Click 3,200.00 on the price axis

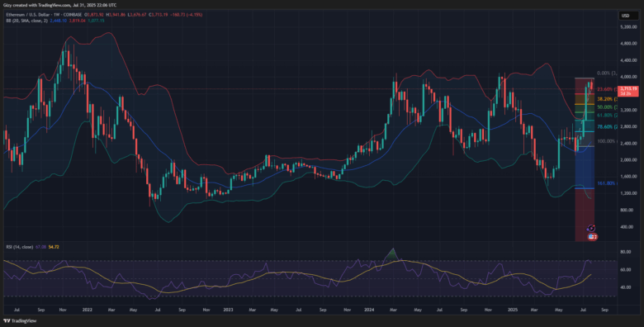pos(628,110)
